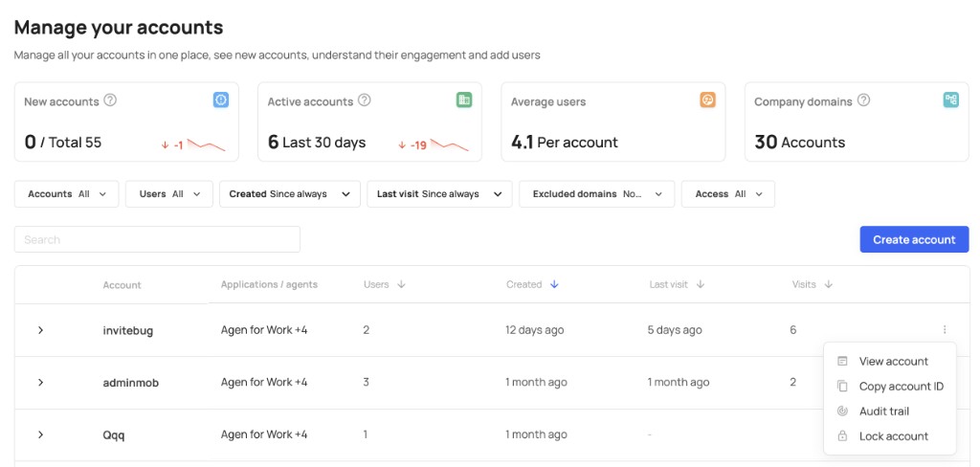Select View account from the menu
The height and width of the screenshot is (467, 980).
pos(890,362)
